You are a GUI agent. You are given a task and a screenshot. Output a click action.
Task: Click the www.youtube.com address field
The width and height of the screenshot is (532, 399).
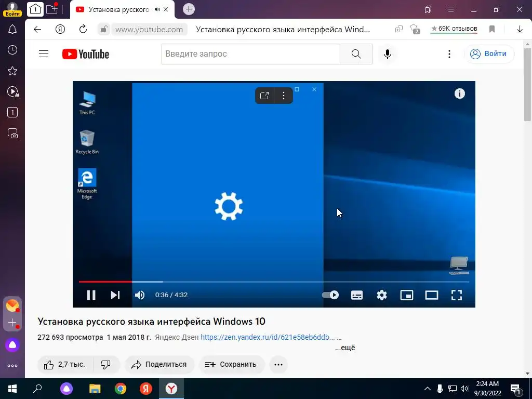click(x=149, y=30)
